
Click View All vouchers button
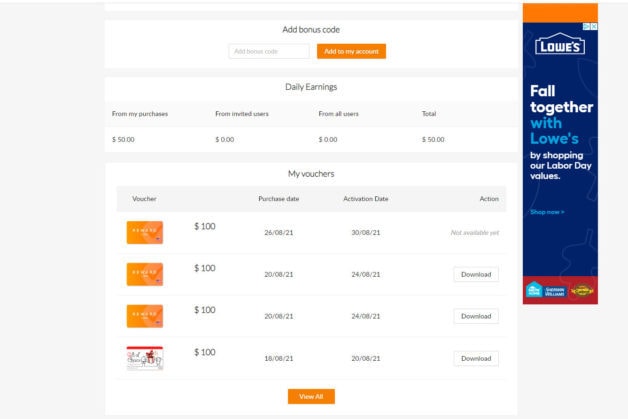pos(311,397)
